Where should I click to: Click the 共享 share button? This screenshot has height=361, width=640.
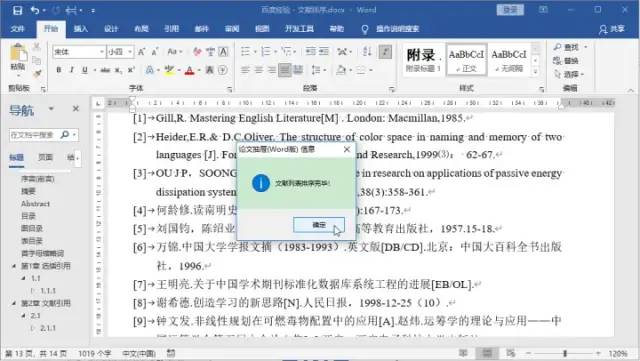(612, 29)
